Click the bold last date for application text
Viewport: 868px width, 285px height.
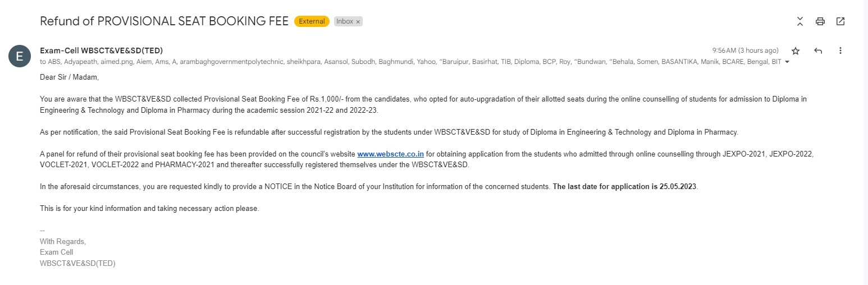tap(625, 186)
